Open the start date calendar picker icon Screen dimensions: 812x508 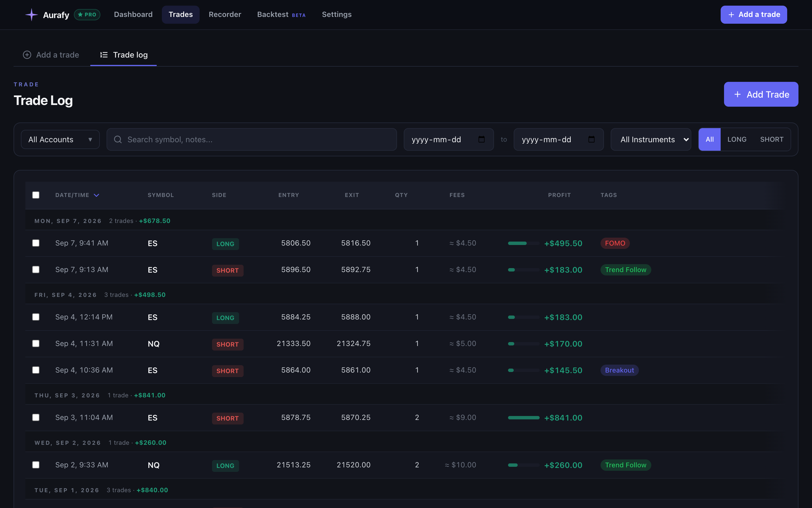482,139
